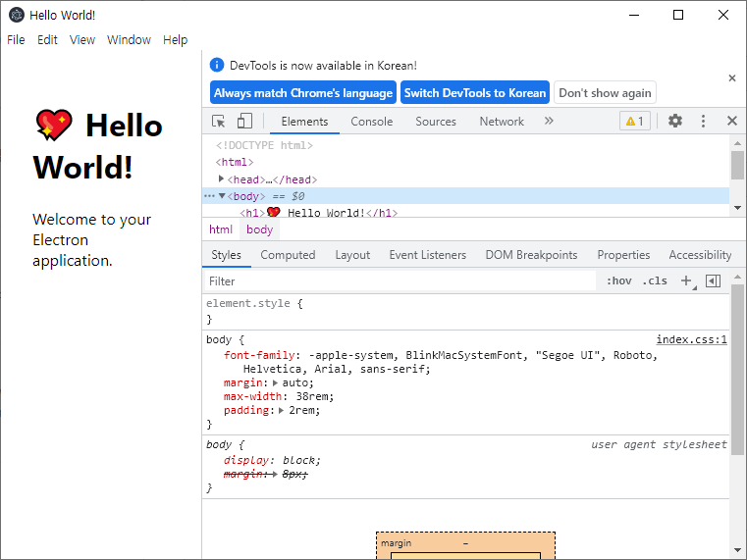Click the Electron app icon in title bar
This screenshot has width=747, height=560.
point(17,16)
